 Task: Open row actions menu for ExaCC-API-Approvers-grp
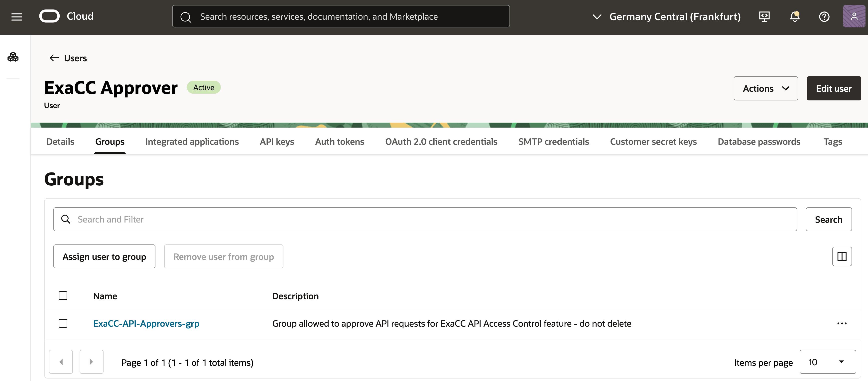tap(841, 323)
